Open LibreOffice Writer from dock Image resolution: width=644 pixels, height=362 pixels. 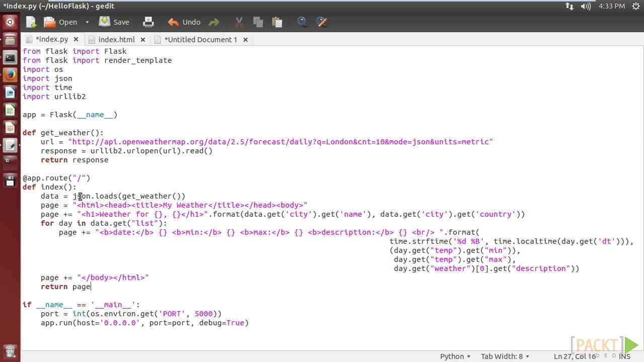click(10, 92)
